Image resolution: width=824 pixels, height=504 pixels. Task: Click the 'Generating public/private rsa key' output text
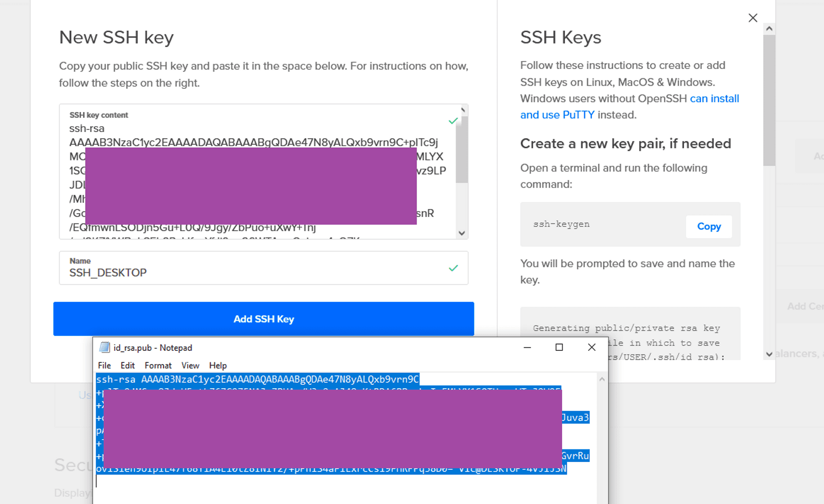(x=626, y=328)
